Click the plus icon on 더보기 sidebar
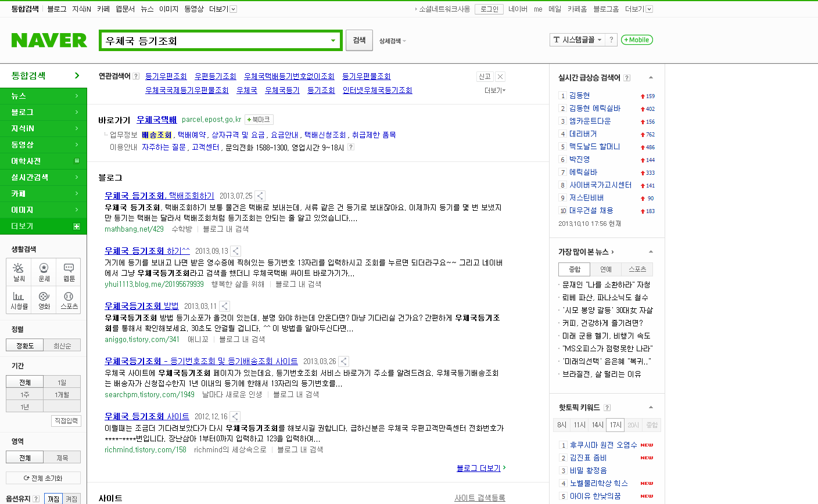 (76, 226)
